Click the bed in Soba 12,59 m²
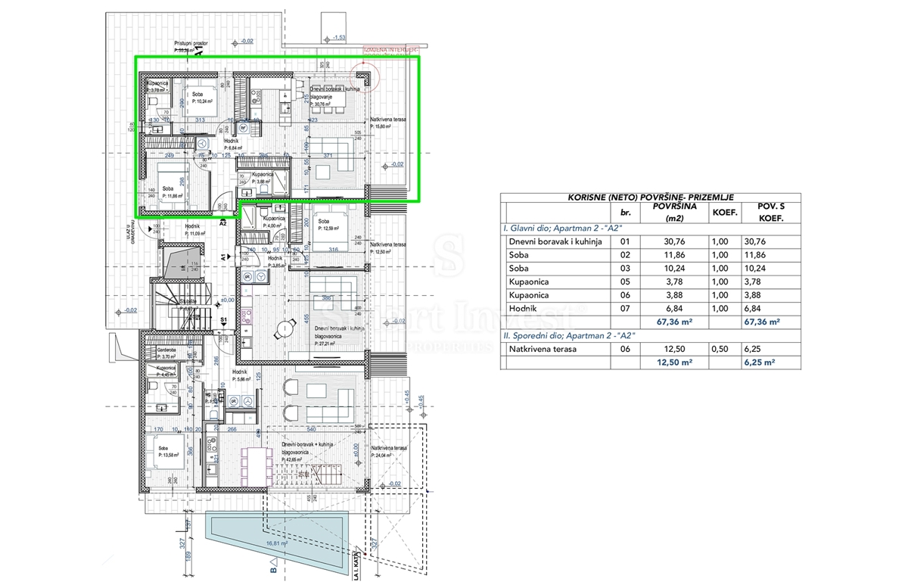Viewport: 908px width, 588px height. [331, 231]
